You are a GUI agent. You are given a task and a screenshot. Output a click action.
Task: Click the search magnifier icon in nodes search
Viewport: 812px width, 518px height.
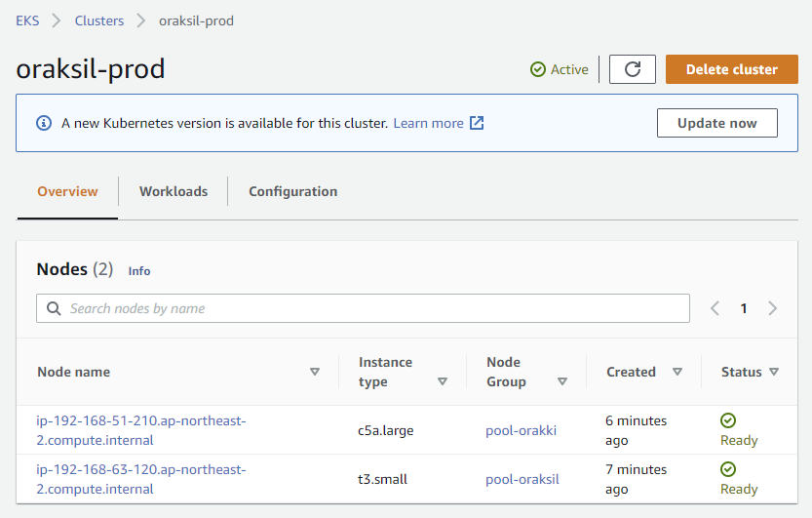[x=54, y=308]
